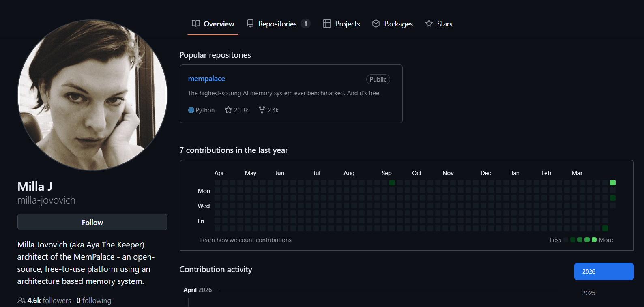
Task: Click the brightest green contribution square
Action: (613, 183)
